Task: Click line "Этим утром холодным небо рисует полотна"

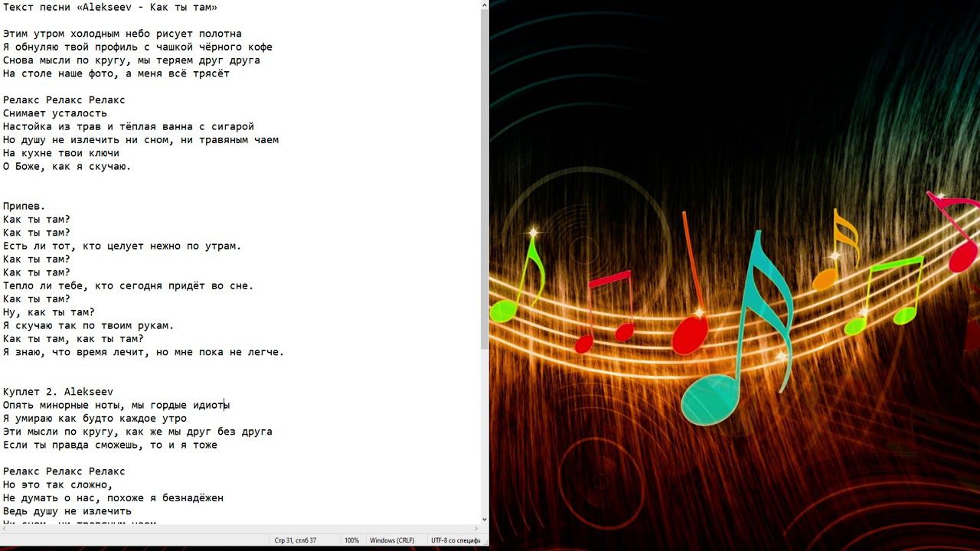Action: coord(122,34)
